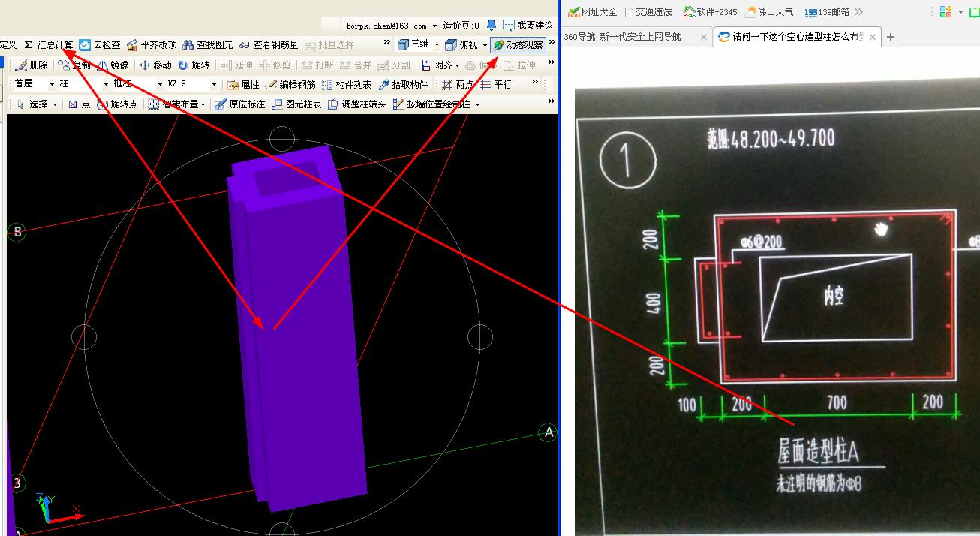Click the 删除 delete tool

32,65
